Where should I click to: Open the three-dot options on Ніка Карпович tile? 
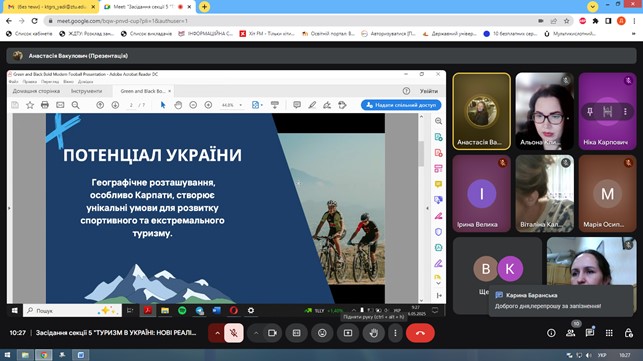[625, 112]
